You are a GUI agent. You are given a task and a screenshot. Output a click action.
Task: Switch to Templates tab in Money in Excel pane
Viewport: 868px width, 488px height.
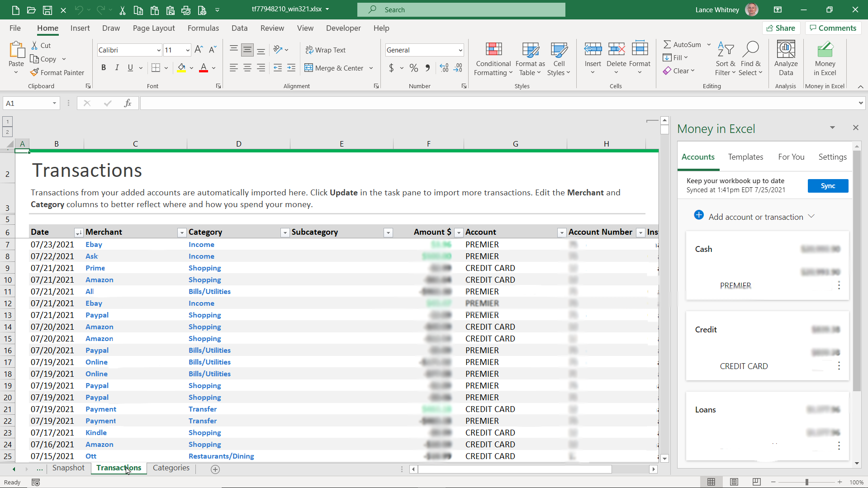tap(745, 157)
